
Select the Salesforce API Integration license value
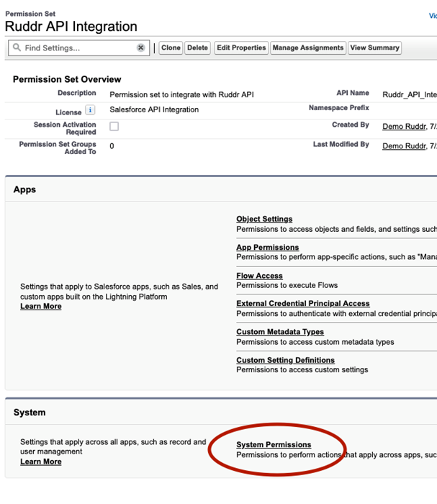click(154, 109)
